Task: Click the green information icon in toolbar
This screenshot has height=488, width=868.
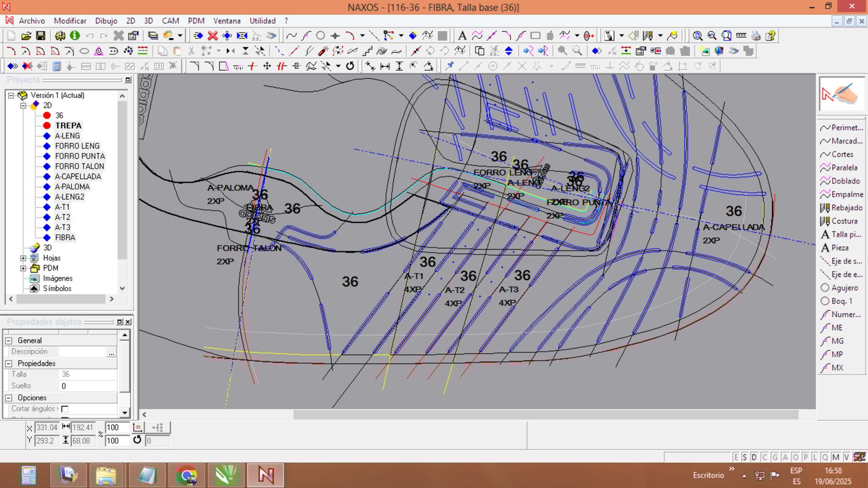Action: click(x=75, y=36)
